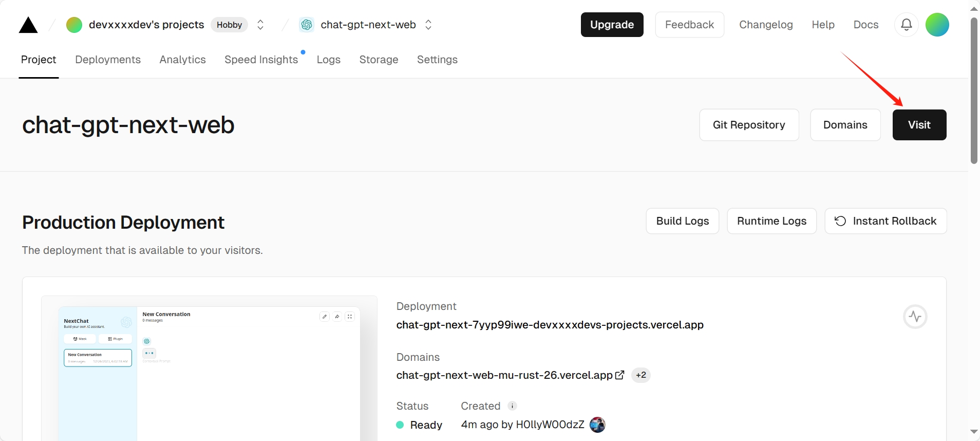This screenshot has height=441, width=980.
Task: Open the Logs tab
Action: [329, 60]
